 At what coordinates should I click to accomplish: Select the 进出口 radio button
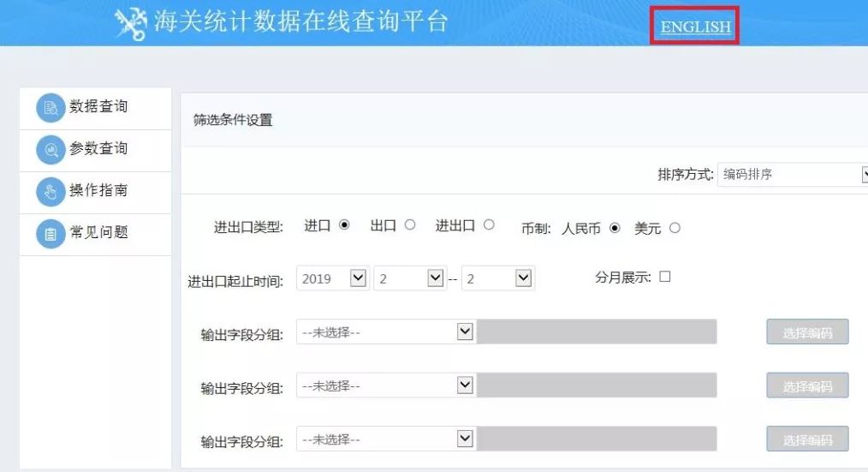point(489,225)
